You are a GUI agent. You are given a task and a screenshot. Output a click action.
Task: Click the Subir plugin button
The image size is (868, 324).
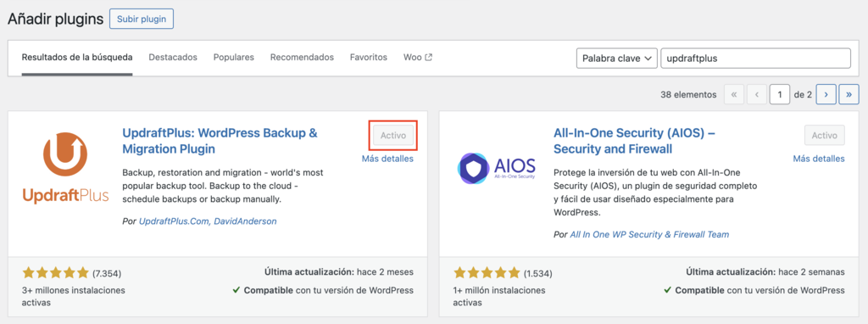tap(142, 19)
